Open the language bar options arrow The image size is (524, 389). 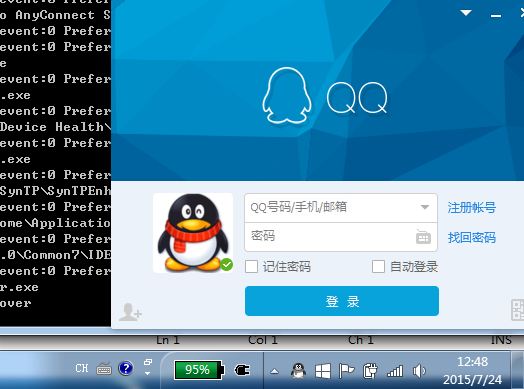(148, 373)
